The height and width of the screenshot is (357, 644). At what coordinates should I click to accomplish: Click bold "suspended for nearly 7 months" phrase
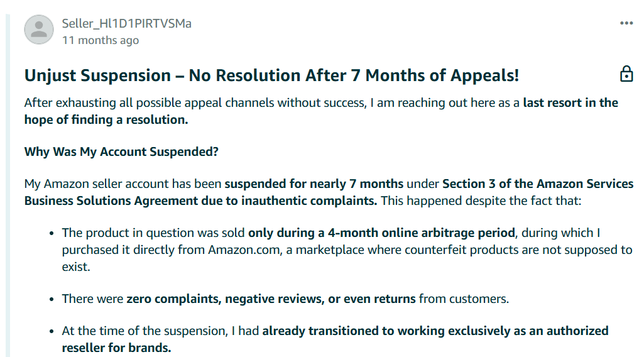pyautogui.click(x=314, y=184)
